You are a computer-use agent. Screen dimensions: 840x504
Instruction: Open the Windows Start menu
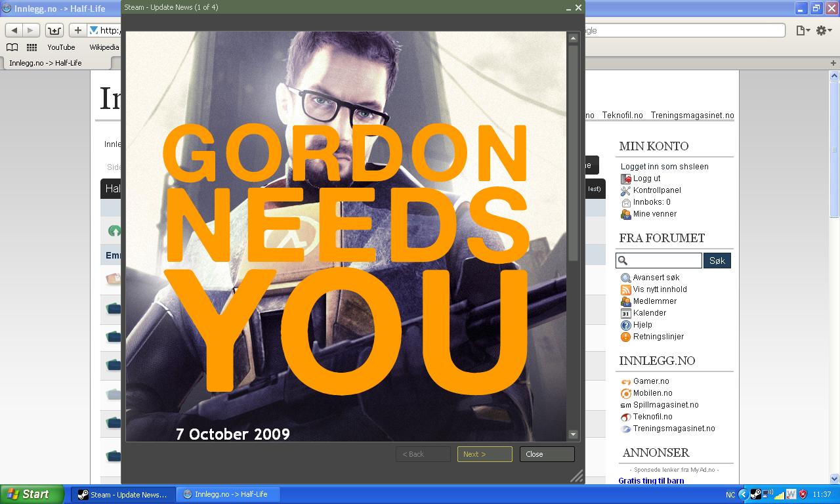pyautogui.click(x=32, y=494)
